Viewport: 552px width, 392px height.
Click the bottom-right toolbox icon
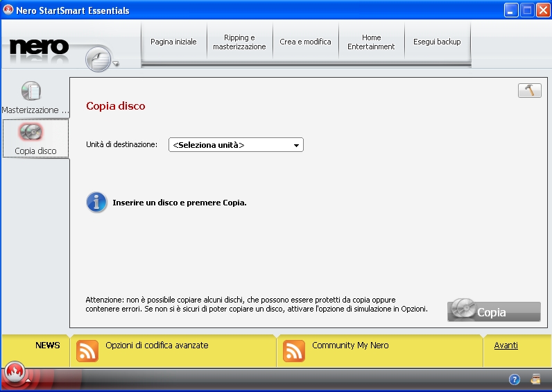point(535,379)
